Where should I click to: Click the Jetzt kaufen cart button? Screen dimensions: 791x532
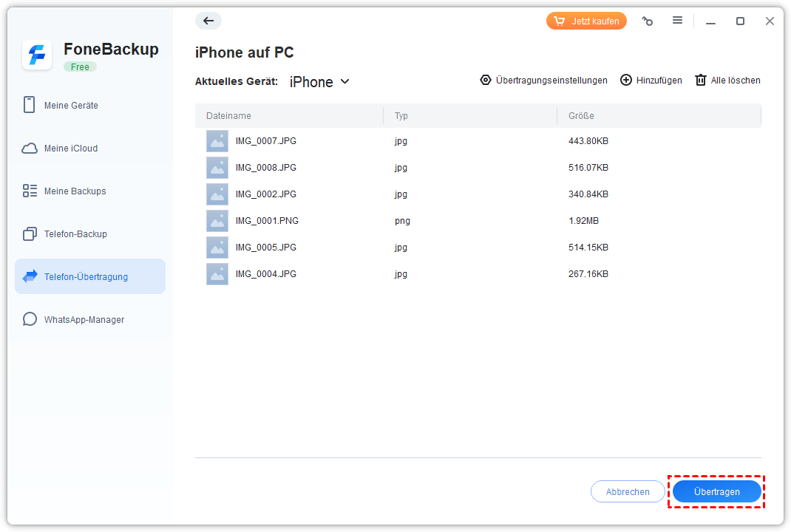(x=586, y=21)
